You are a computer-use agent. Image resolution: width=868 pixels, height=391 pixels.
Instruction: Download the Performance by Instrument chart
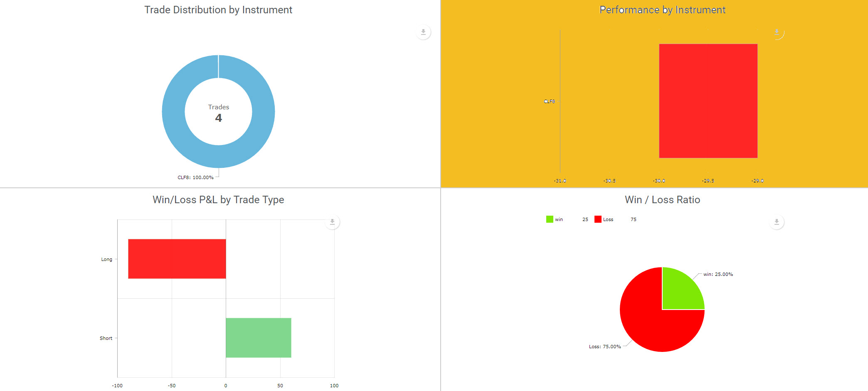coord(777,32)
